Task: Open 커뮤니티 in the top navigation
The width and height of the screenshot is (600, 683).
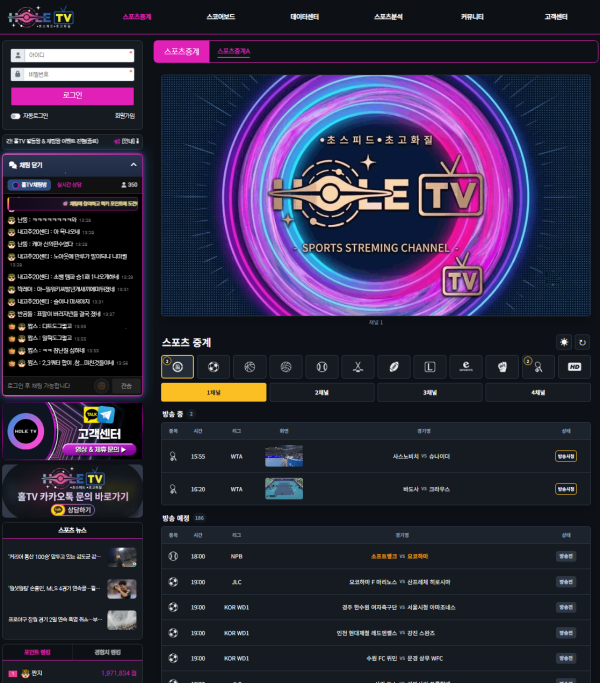Action: (x=472, y=17)
